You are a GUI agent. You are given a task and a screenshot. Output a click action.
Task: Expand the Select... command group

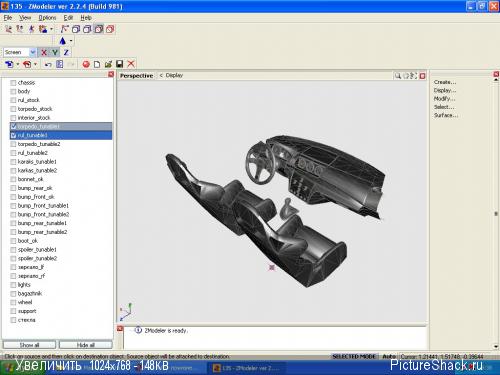point(444,107)
